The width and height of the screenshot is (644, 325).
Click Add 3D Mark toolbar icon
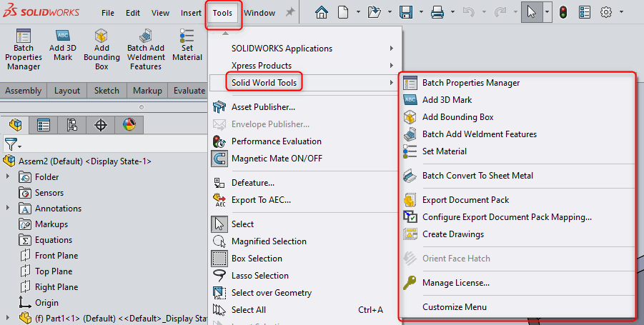coord(62,36)
